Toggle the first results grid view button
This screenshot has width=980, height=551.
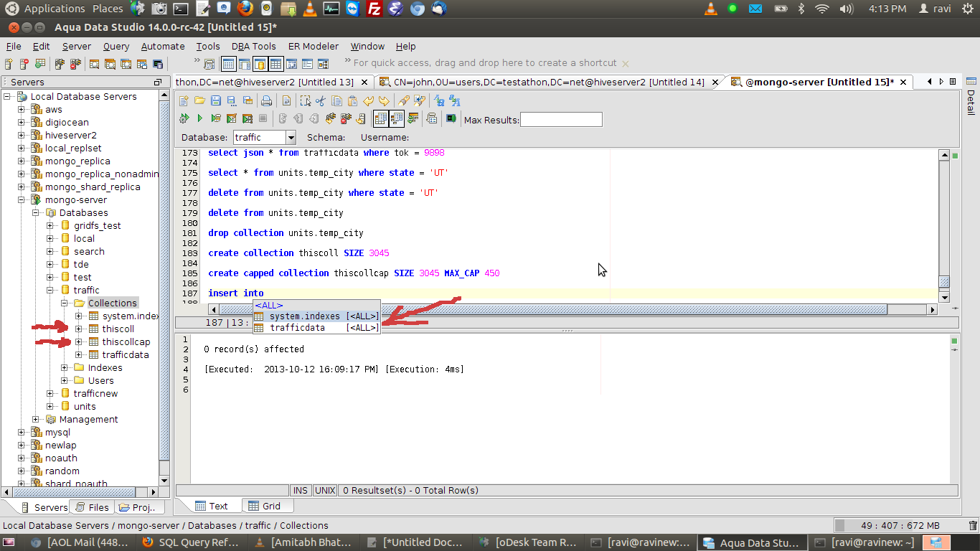380,118
